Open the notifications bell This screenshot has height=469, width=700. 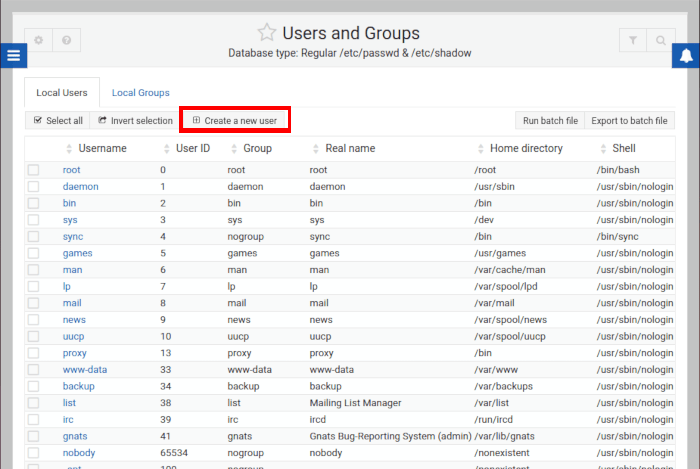686,56
